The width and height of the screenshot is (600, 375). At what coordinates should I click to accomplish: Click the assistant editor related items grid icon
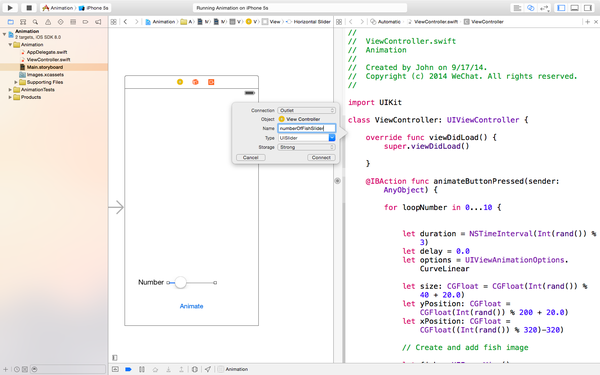339,22
